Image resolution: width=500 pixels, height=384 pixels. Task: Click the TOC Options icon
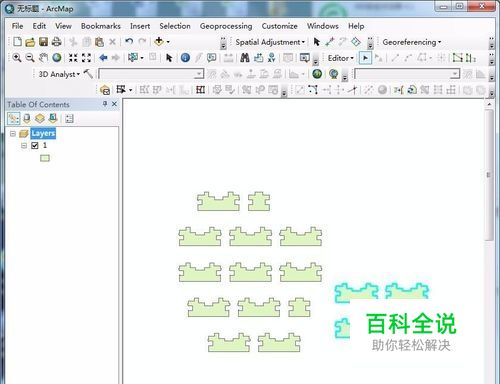[69, 119]
